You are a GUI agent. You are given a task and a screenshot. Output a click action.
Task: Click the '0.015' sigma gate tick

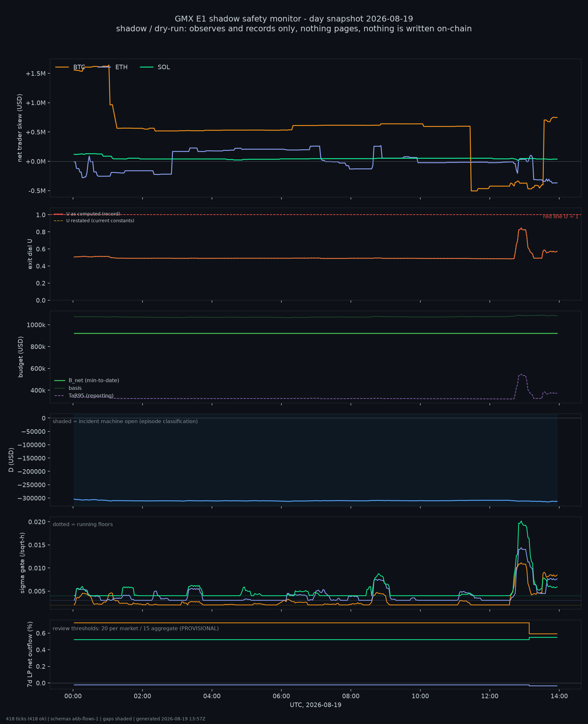coord(37,545)
